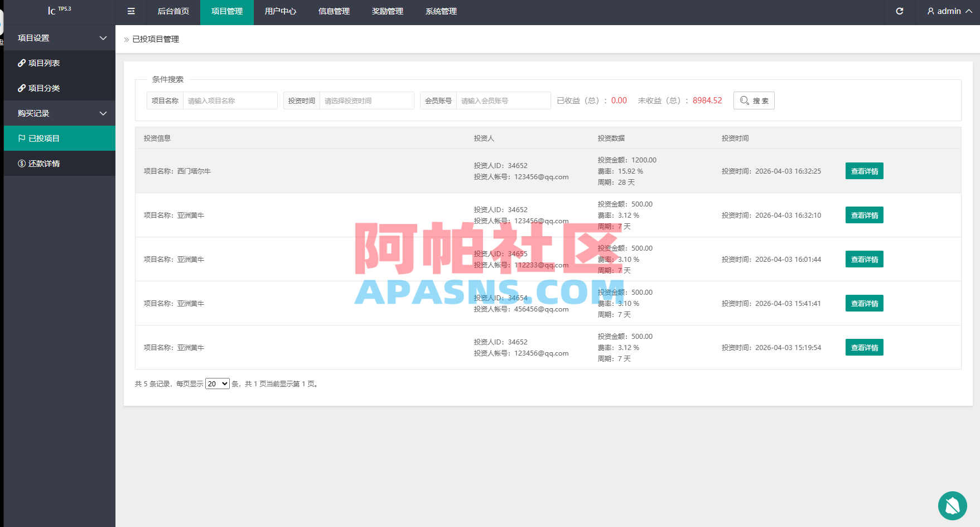Open the admin account dropdown arrow
The width and height of the screenshot is (980, 527).
click(969, 11)
